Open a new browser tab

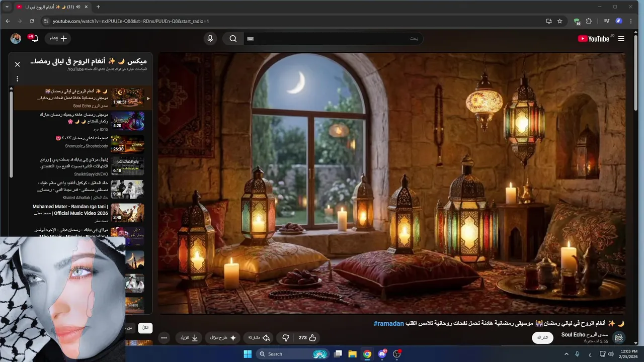coord(98,7)
